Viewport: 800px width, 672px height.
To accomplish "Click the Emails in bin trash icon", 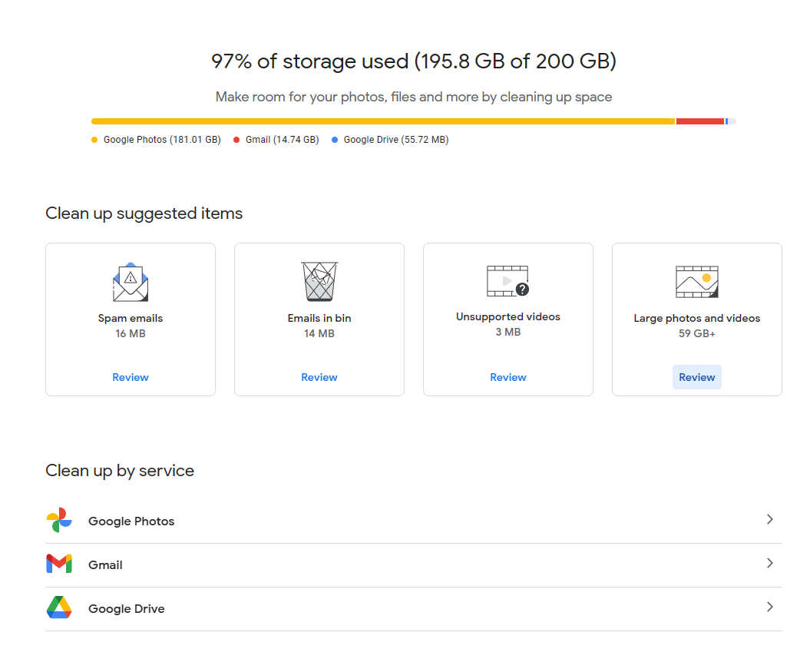I will (x=319, y=282).
